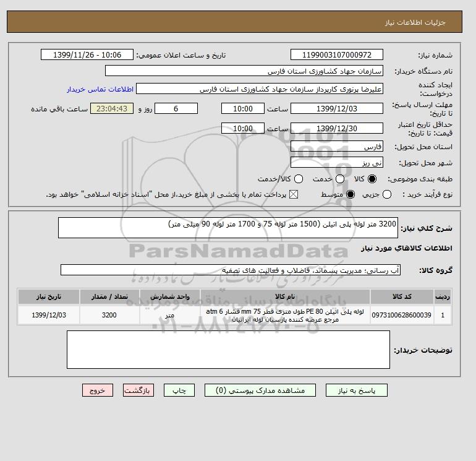Screen dimensions: 476x461
Task: Click the goods group field
Action: (x=231, y=270)
